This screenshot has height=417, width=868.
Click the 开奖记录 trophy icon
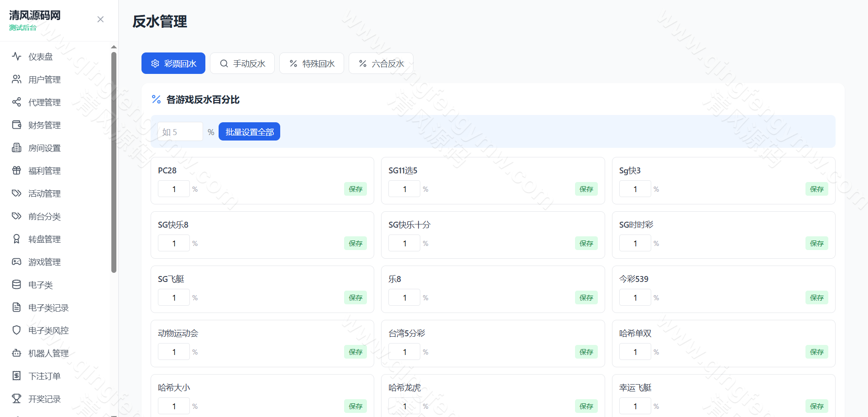(16, 398)
